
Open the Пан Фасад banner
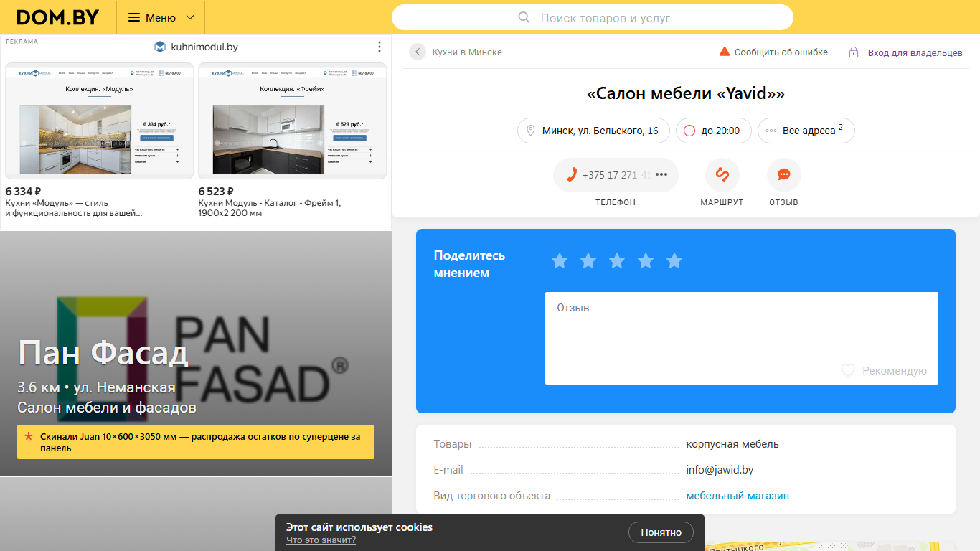pos(196,353)
